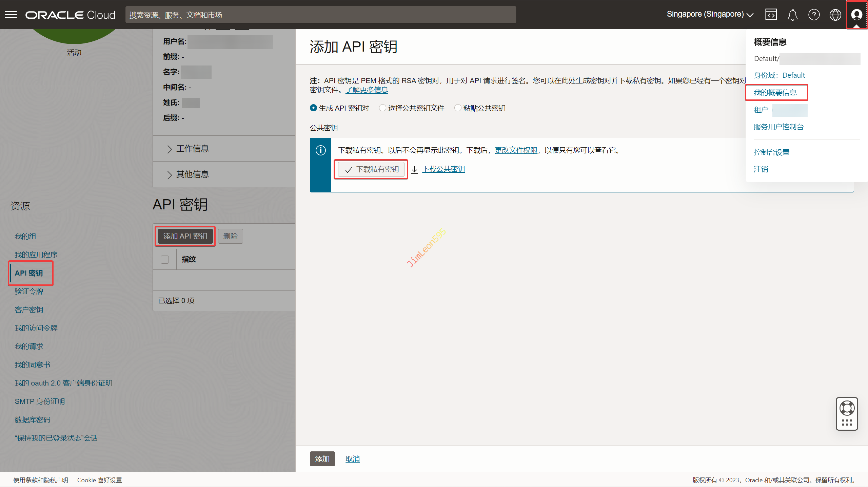Choose 注销 from profile menu
Screen dimensions: 868x487
pos(761,169)
